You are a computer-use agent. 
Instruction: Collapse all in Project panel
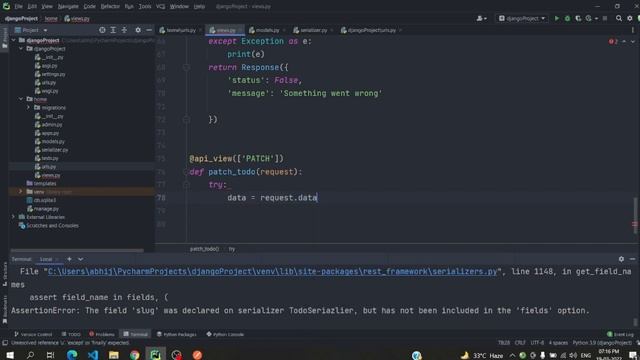tap(124, 30)
